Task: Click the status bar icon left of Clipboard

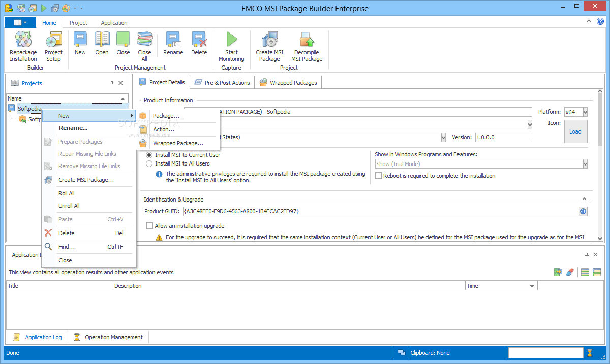Action: [x=402, y=353]
